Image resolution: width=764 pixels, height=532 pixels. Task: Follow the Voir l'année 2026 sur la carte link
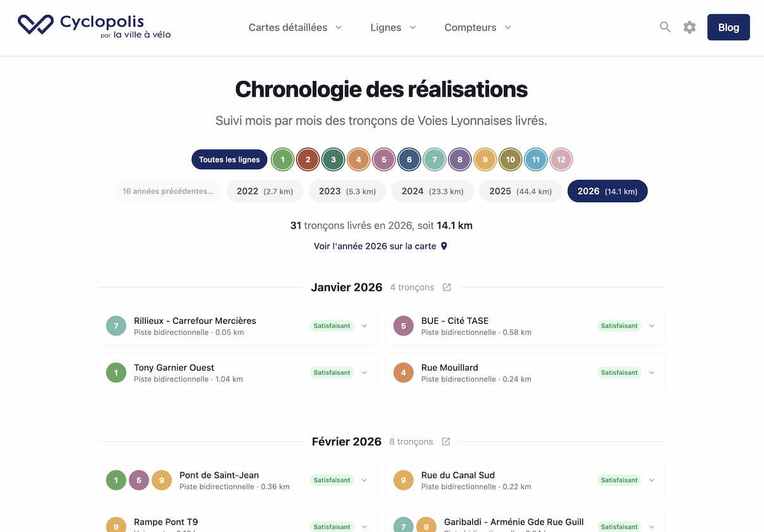[374, 245]
